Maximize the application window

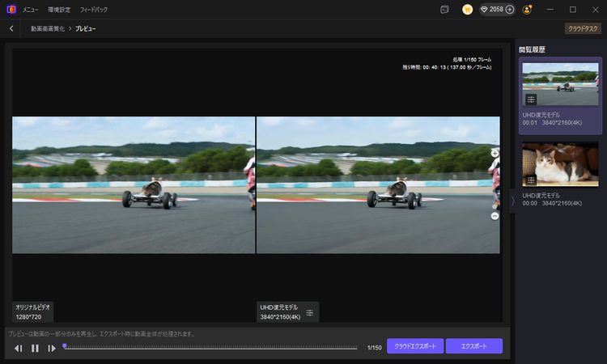click(572, 10)
